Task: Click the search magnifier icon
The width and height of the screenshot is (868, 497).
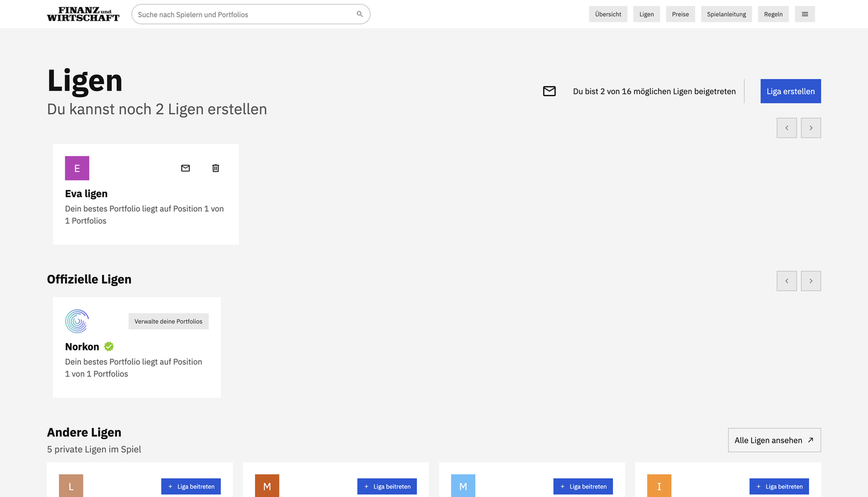Action: point(359,14)
